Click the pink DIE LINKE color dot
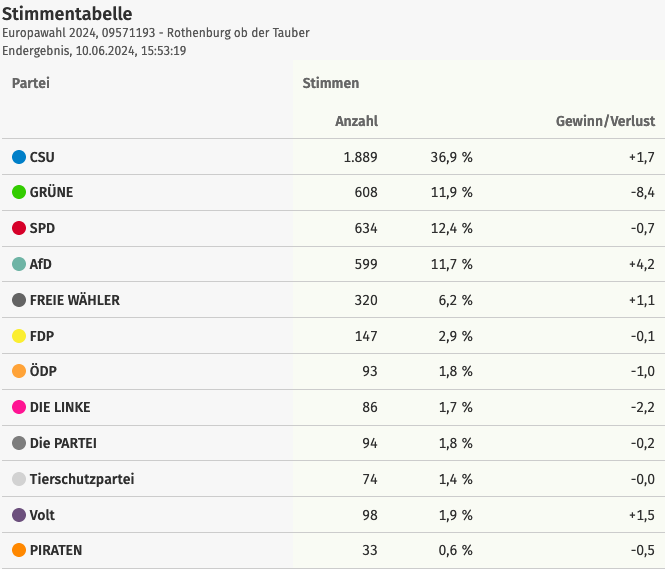 18,407
